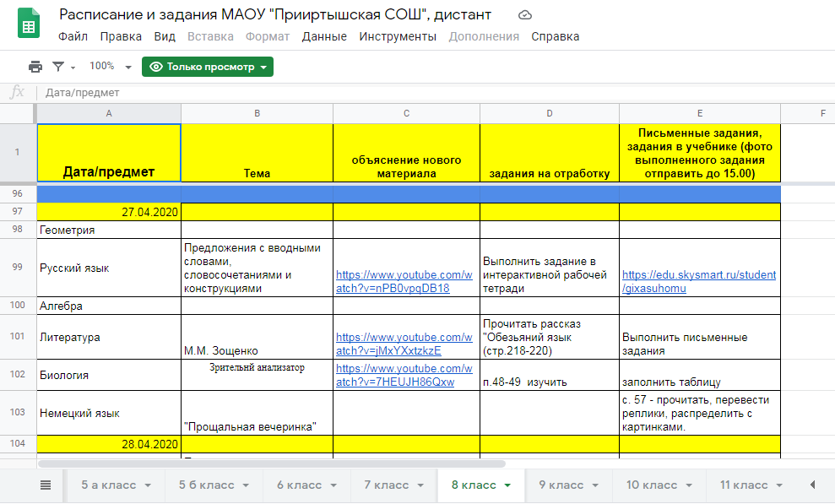Open the all sheets list icon
This screenshot has height=504, width=835.
click(46, 485)
